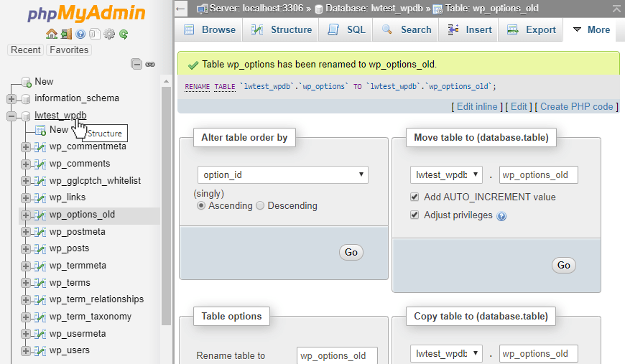Click the lwtest_wpdb database link
The width and height of the screenshot is (625, 364).
click(60, 116)
